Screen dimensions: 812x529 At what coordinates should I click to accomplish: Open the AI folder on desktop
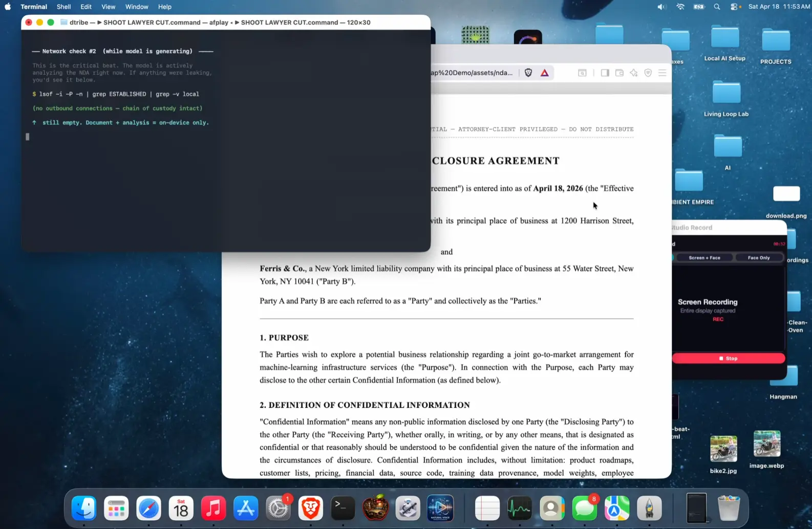728,147
